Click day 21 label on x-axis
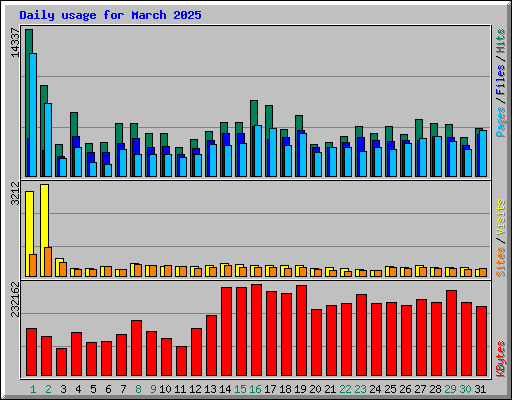Image resolution: width=512 pixels, height=400 pixels. (330, 389)
